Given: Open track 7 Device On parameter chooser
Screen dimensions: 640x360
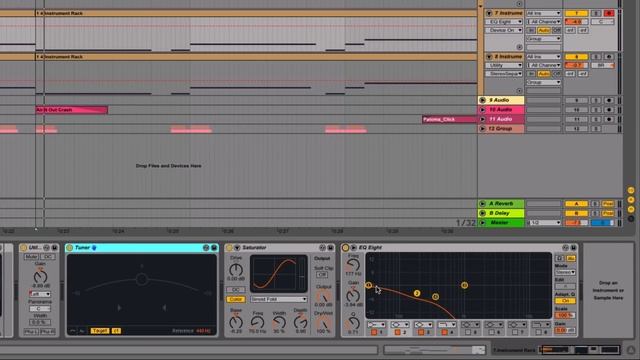Looking at the screenshot, I should (504, 30).
